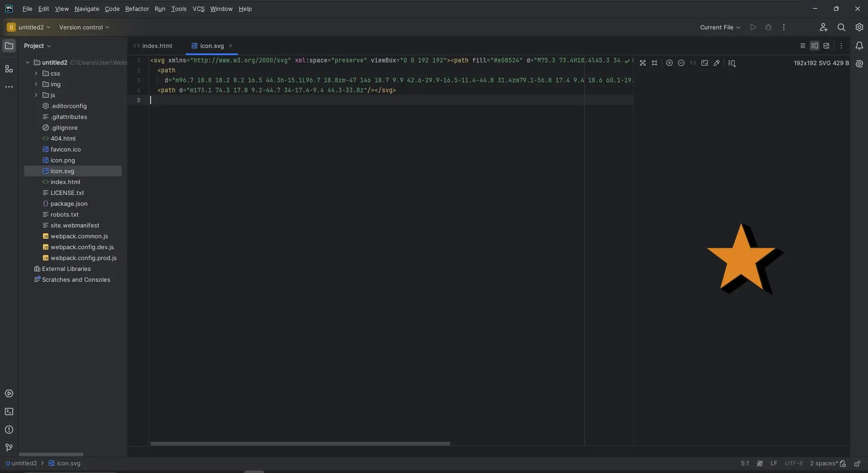
Task: Change 2 spaces indent setting
Action: (x=824, y=463)
